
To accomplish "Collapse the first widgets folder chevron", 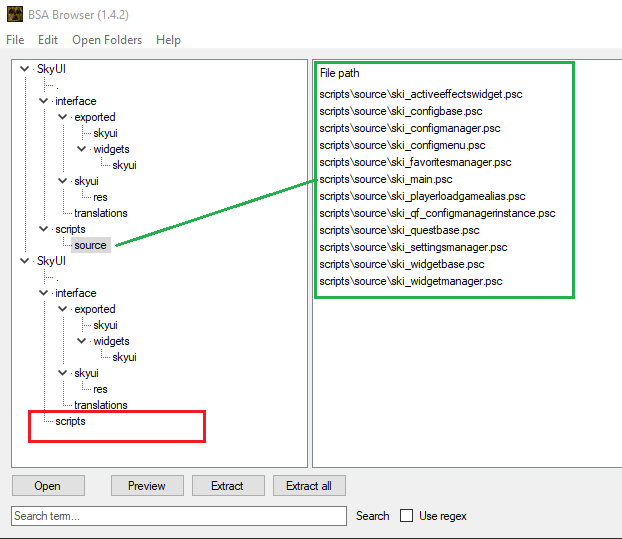I will [82, 149].
